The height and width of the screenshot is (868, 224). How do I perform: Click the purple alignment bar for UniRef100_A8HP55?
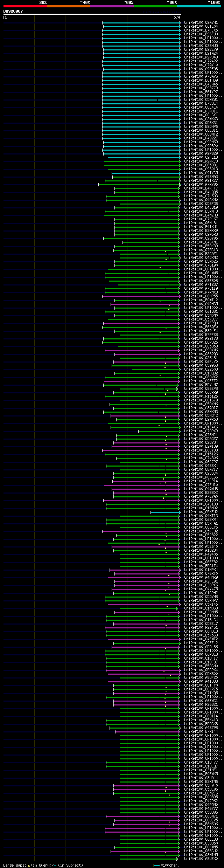click(141, 296)
